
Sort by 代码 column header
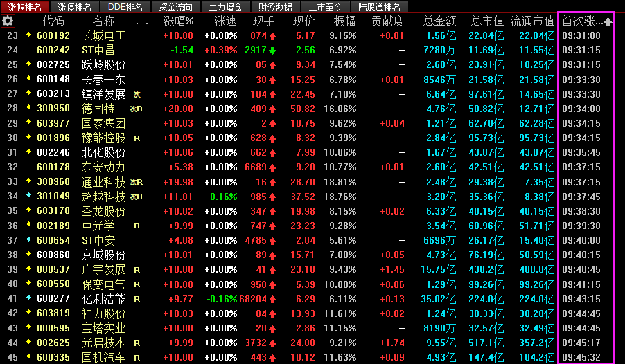click(53, 21)
